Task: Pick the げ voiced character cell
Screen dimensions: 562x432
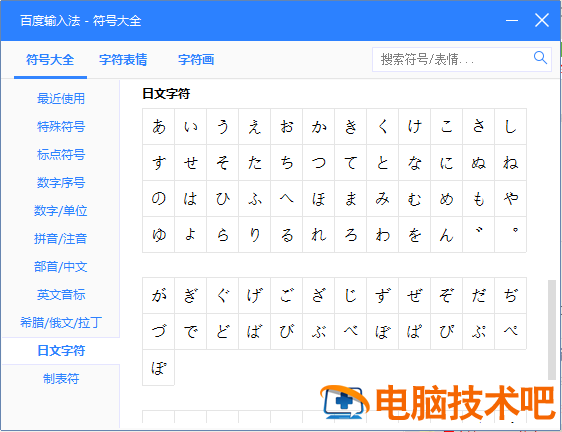Action: pyautogui.click(x=254, y=295)
